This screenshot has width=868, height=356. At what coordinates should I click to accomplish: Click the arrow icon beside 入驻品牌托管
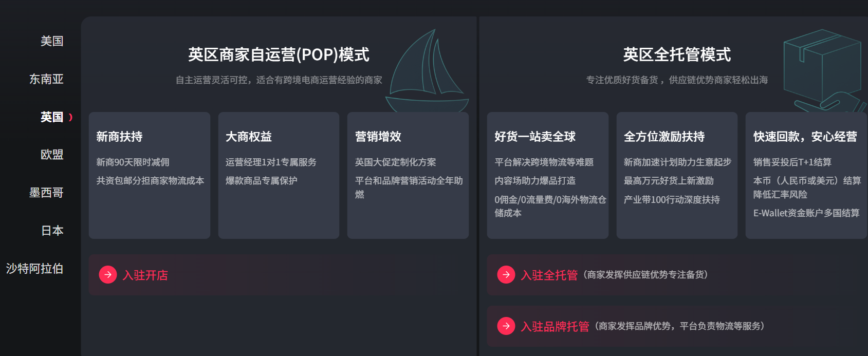(x=506, y=326)
